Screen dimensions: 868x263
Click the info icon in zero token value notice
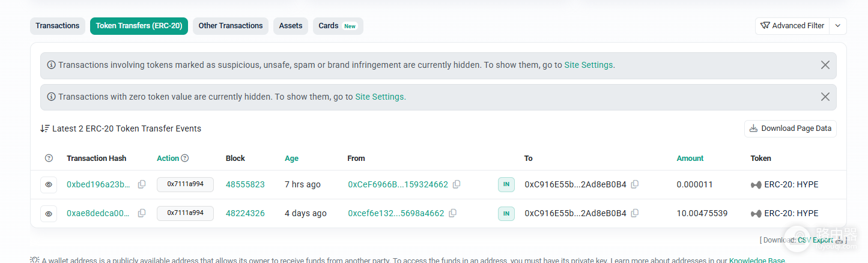tap(51, 97)
